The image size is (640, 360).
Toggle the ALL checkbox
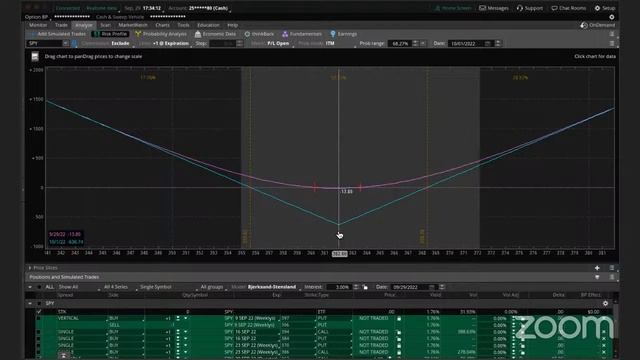[x=40, y=287]
